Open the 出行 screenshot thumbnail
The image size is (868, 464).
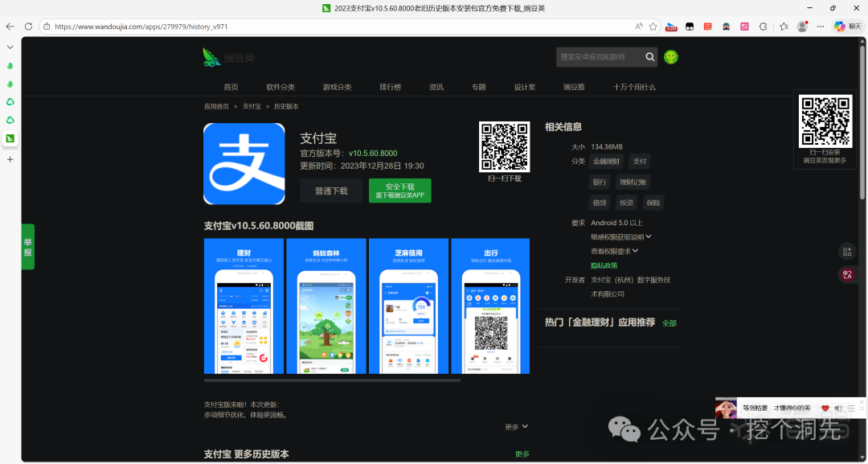pyautogui.click(x=490, y=306)
